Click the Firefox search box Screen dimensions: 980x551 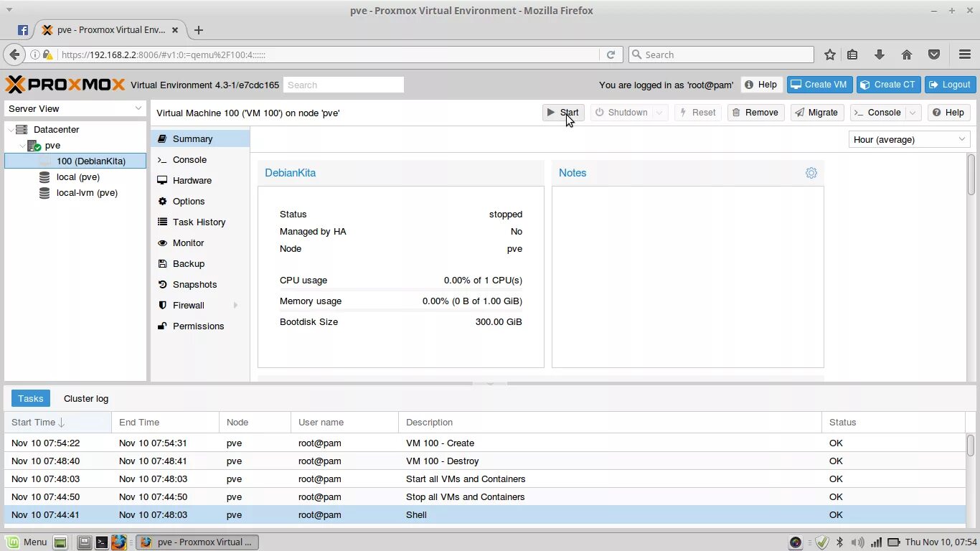click(721, 55)
